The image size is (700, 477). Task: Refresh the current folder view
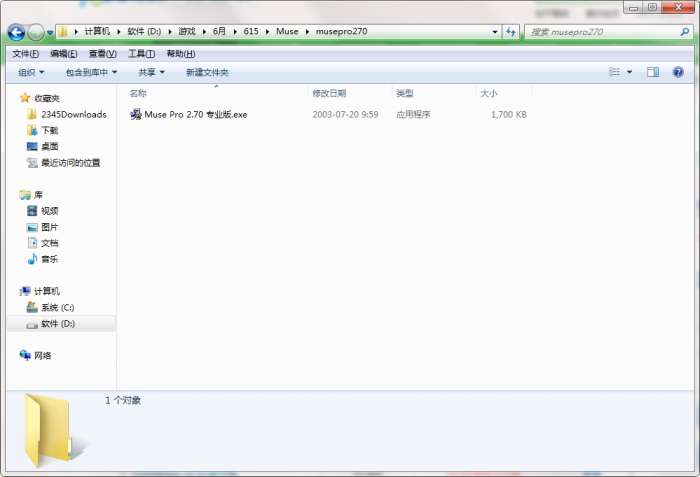(511, 32)
